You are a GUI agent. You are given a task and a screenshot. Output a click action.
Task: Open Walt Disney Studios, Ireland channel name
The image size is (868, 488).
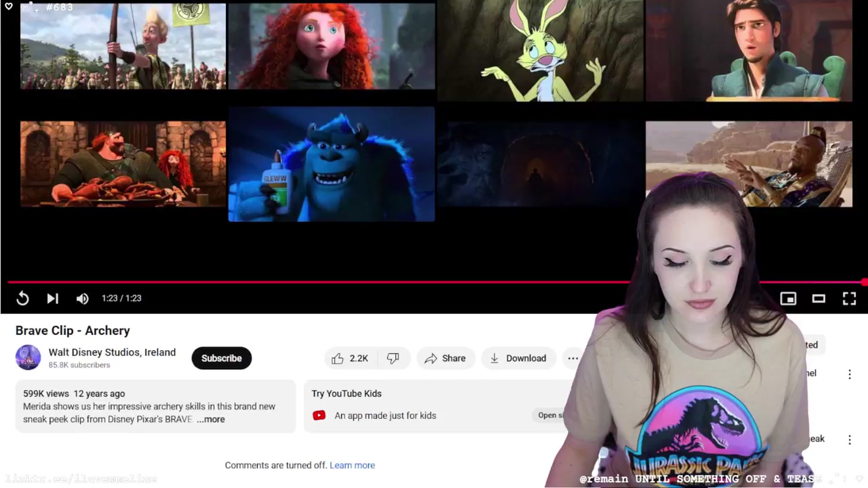(x=112, y=352)
